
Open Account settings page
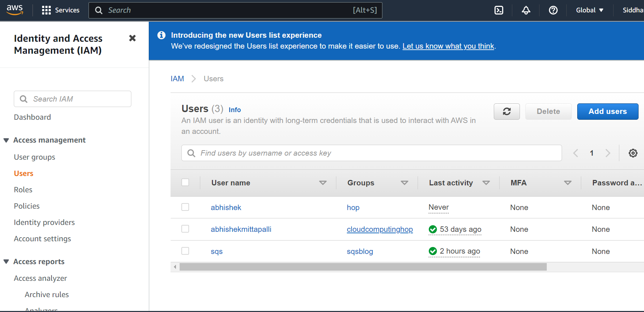[x=42, y=239]
